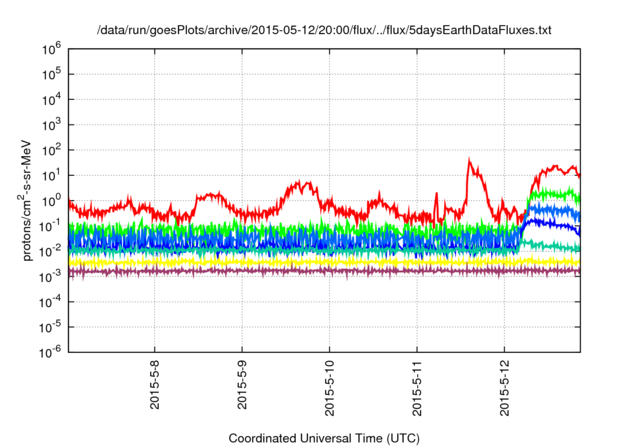
Task: Click the protons/cm2-s-sr-MeV y-axis title
Action: pyautogui.click(x=26, y=200)
